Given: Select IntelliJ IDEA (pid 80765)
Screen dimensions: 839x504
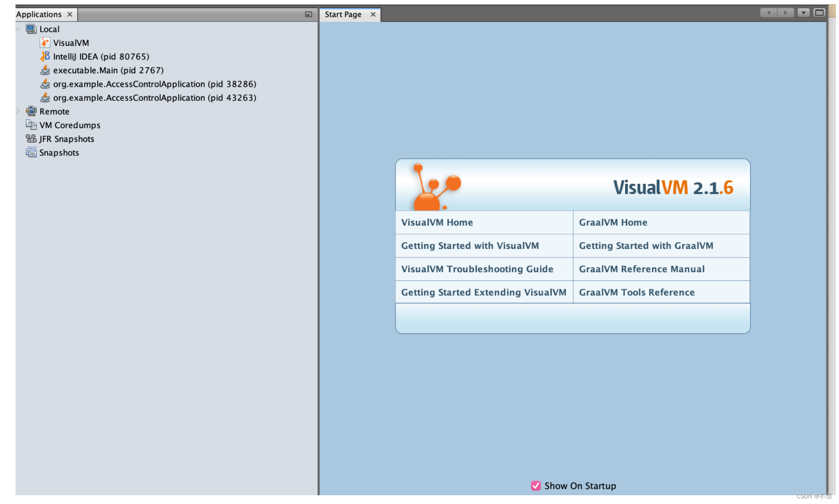Looking at the screenshot, I should tap(101, 57).
